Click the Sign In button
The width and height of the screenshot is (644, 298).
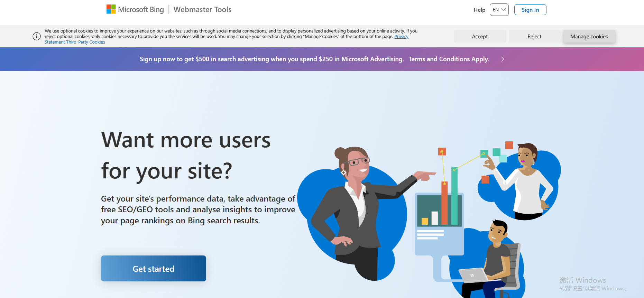click(x=530, y=10)
